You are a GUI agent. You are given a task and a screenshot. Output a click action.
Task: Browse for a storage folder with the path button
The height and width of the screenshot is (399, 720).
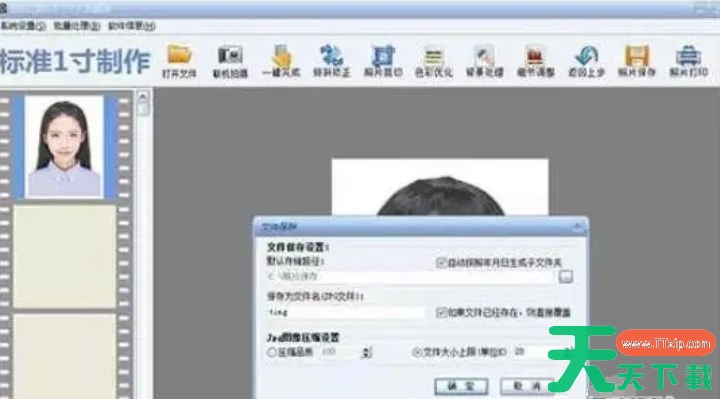pyautogui.click(x=566, y=276)
